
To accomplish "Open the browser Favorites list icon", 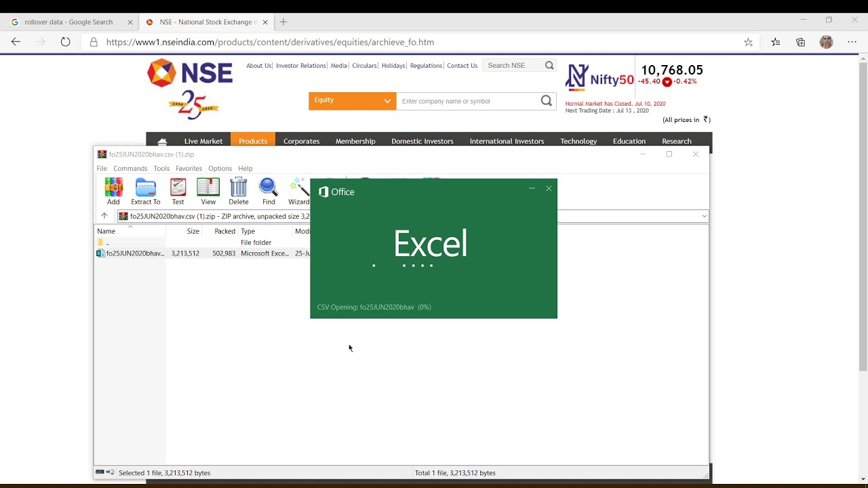I will pos(775,42).
